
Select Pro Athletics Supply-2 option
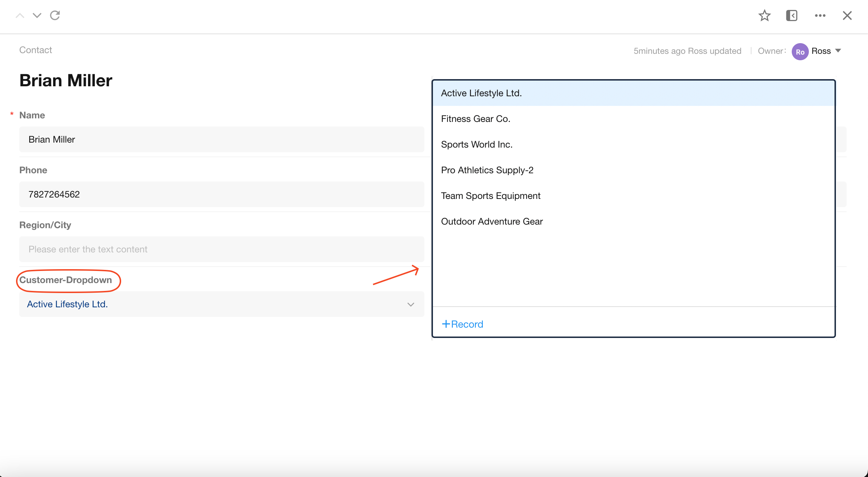point(487,170)
